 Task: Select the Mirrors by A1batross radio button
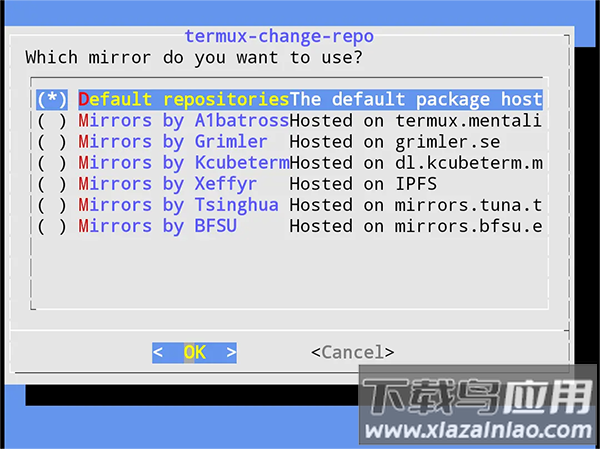[52, 121]
